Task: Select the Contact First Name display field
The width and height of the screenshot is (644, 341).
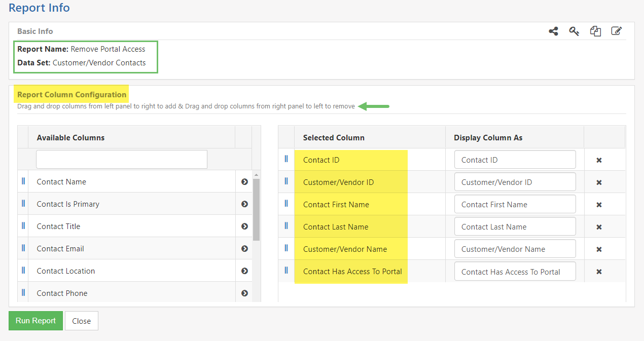Action: (x=515, y=204)
